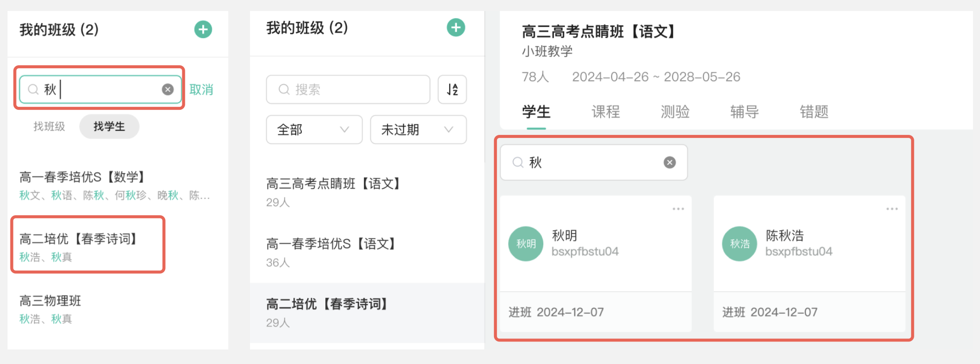Click the green plus icon in middle panel
This screenshot has height=364, width=980.
(x=456, y=28)
